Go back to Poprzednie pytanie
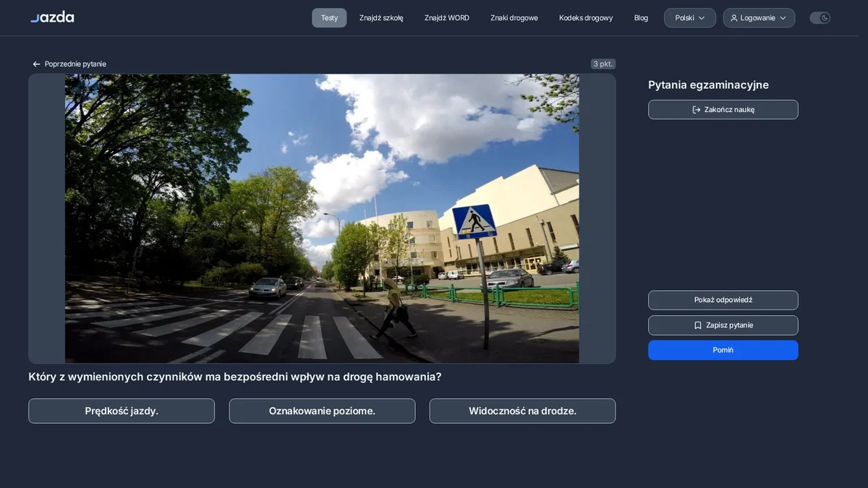The image size is (868, 488). tap(69, 64)
